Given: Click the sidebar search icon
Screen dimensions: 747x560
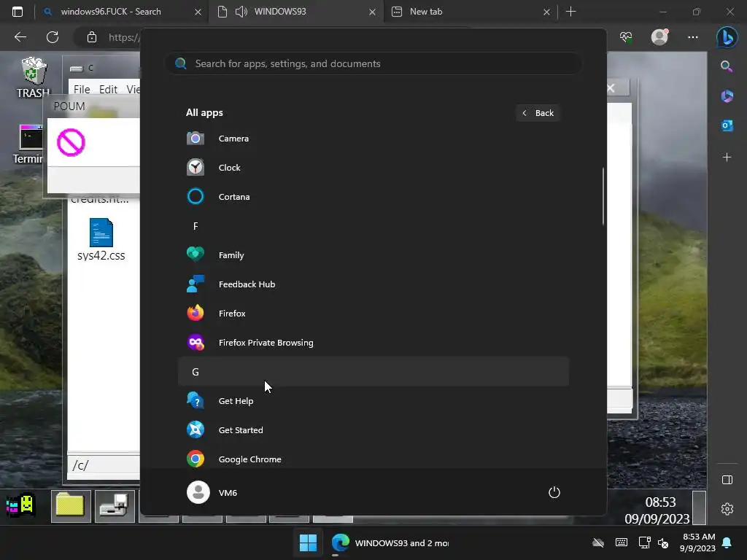Looking at the screenshot, I should [x=727, y=66].
